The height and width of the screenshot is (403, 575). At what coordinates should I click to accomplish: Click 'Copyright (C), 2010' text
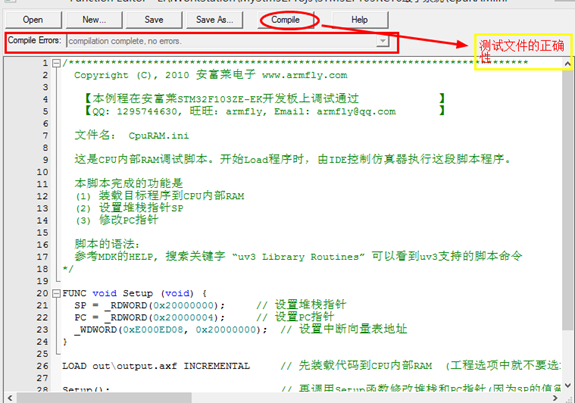[x=132, y=75]
